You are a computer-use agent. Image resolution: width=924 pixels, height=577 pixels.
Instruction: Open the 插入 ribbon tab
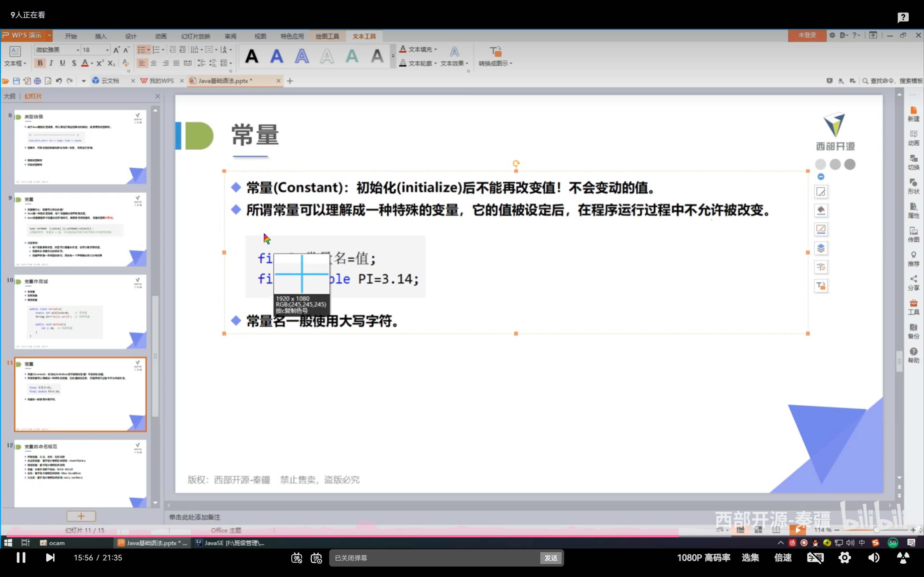101,36
